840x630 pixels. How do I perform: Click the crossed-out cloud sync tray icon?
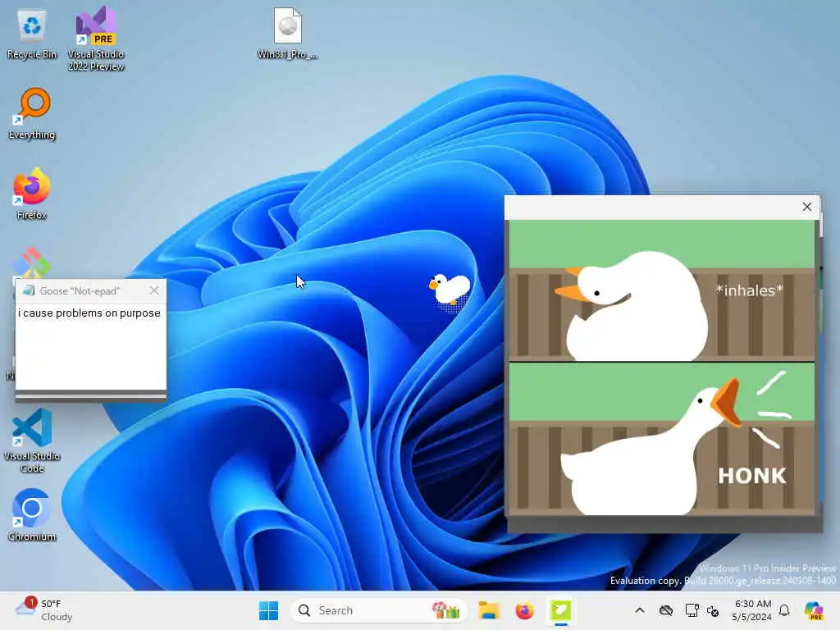(666, 610)
